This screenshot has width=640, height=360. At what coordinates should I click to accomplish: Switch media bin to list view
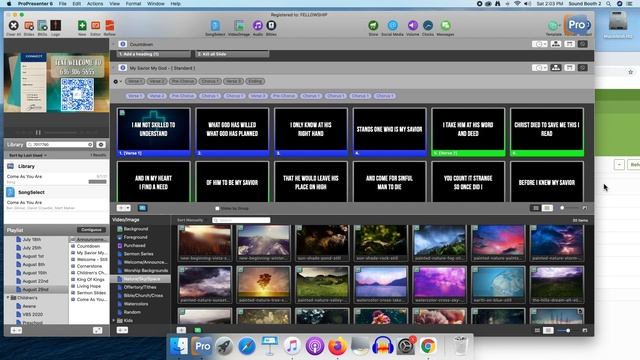(x=537, y=330)
